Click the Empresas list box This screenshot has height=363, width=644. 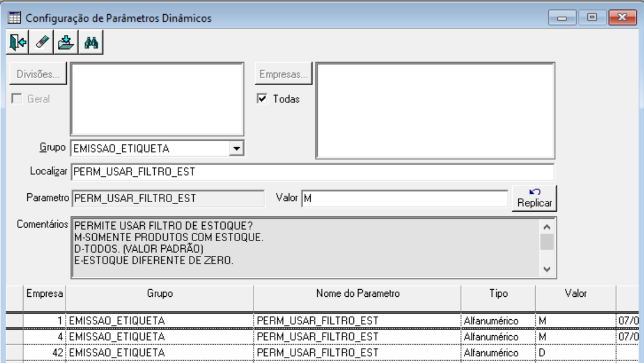pos(435,111)
